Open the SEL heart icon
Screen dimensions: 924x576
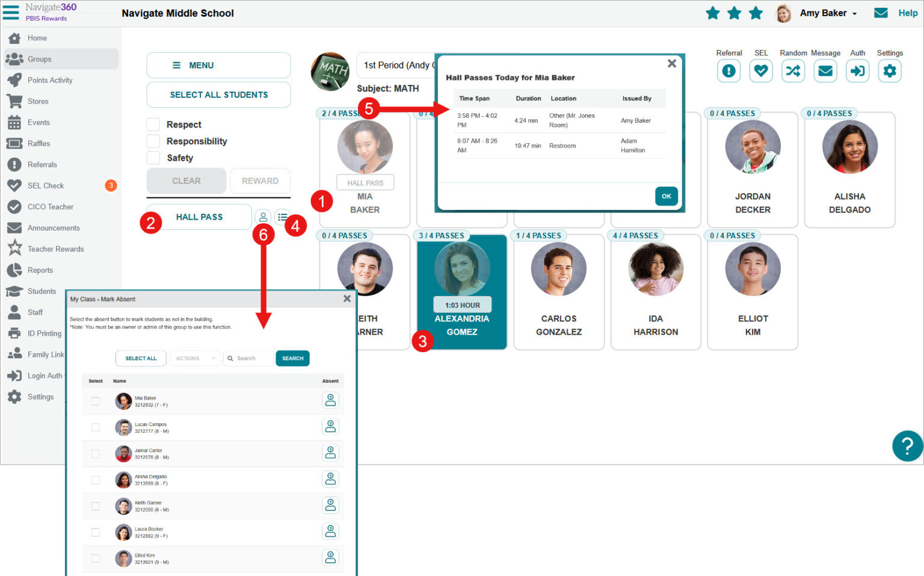[760, 71]
